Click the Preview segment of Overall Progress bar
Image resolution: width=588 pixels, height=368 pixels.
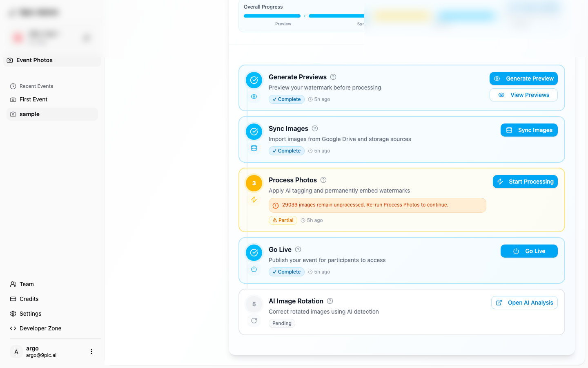(x=272, y=16)
